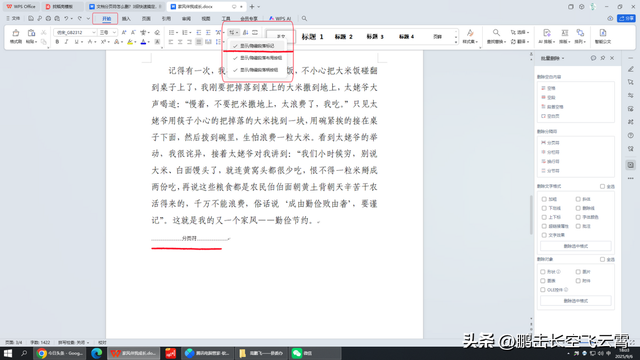Click the decrease font size icon
Image resolution: width=640 pixels, height=360 pixels.
click(133, 32)
